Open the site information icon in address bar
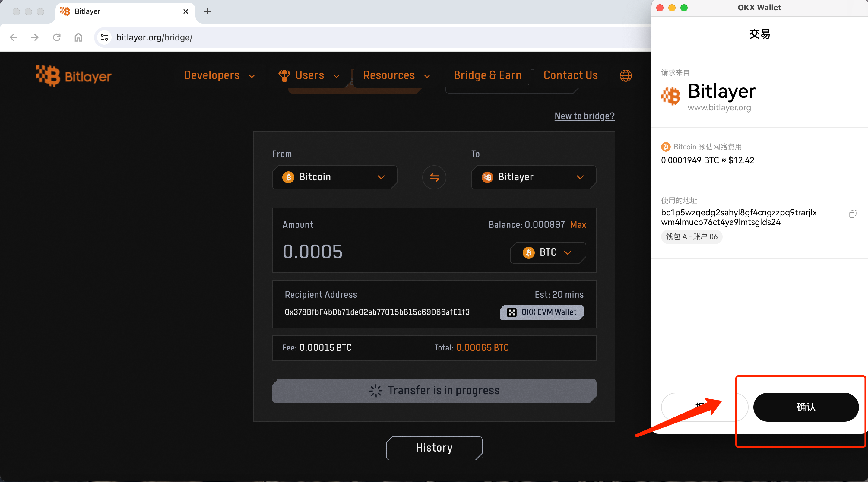Image resolution: width=868 pixels, height=482 pixels. pyautogui.click(x=104, y=37)
